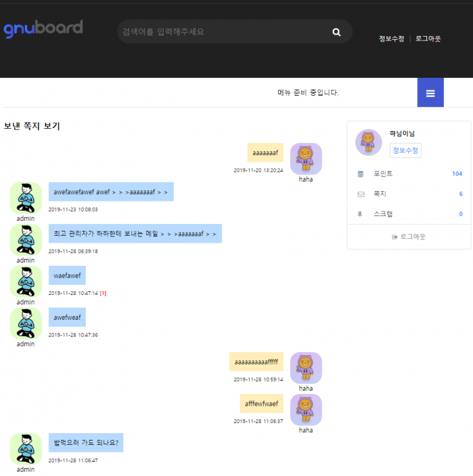
Task: Click the 포인트 stack icon
Action: pyautogui.click(x=360, y=174)
